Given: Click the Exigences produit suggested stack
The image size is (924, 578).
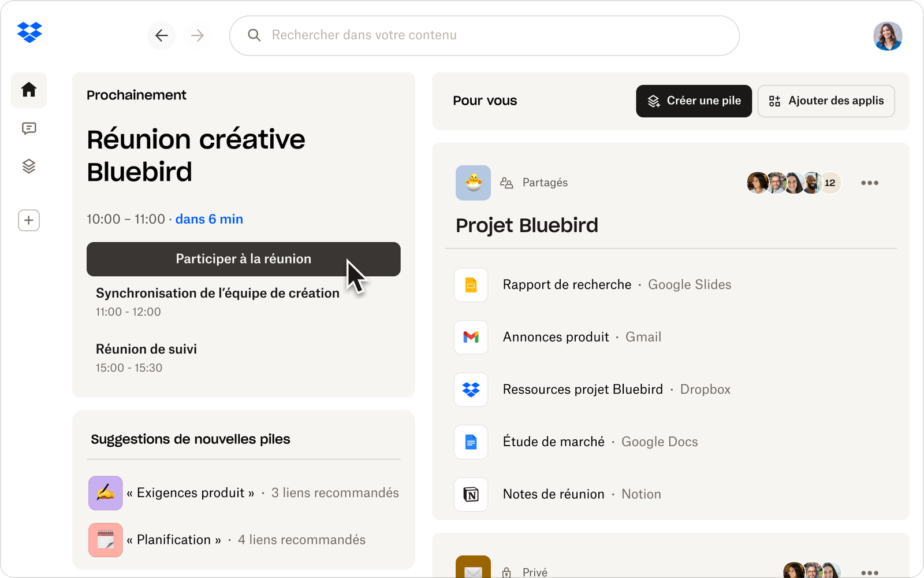Looking at the screenshot, I should [191, 492].
